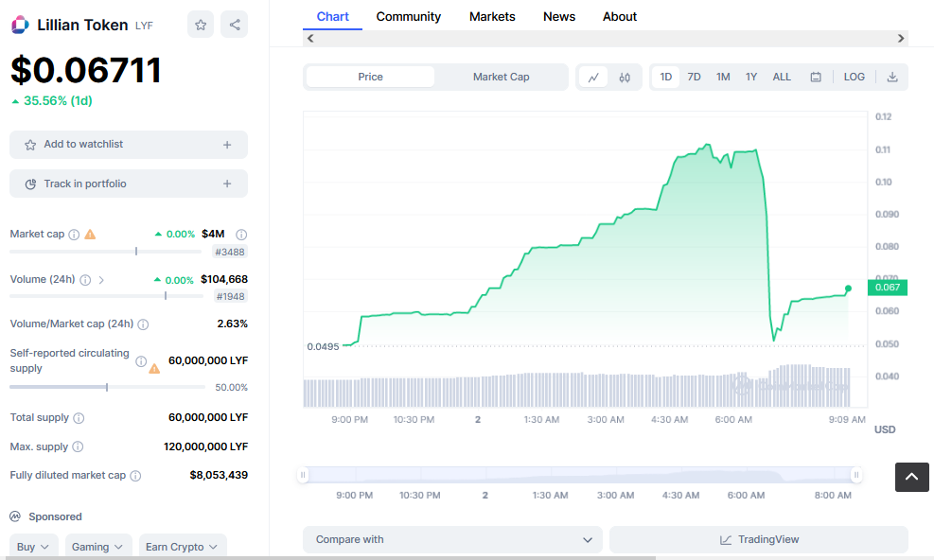Select the Market Cap chart toggle
This screenshot has width=934, height=560.
coord(501,78)
